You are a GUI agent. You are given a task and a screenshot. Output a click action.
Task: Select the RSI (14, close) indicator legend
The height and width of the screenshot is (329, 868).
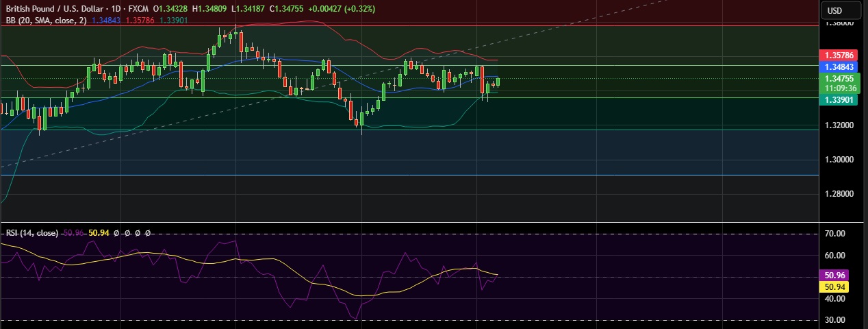coord(31,233)
